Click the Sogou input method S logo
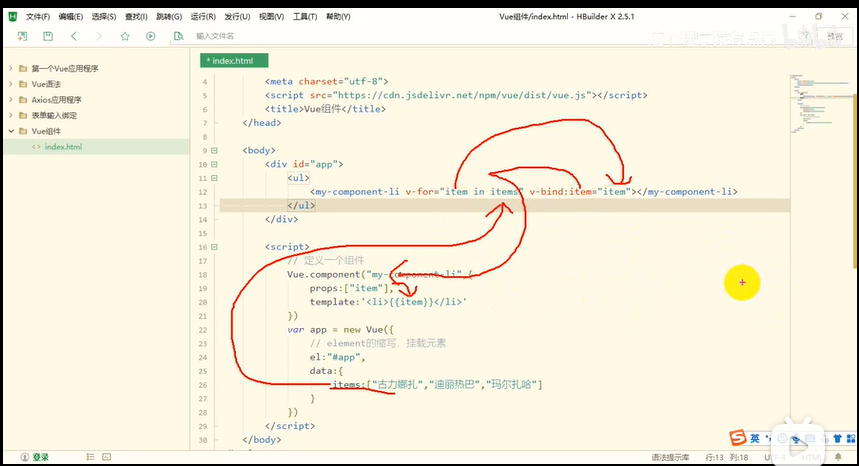Image resolution: width=859 pixels, height=466 pixels. (x=738, y=438)
